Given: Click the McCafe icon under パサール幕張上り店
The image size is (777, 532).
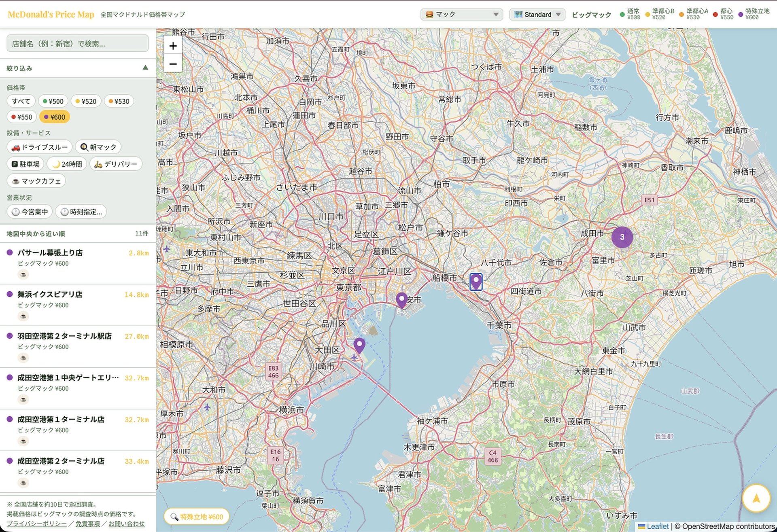Looking at the screenshot, I should pyautogui.click(x=23, y=275).
